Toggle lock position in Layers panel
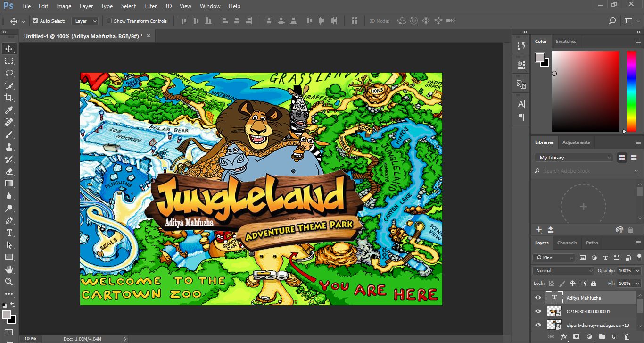This screenshot has width=644, height=343. tap(572, 284)
